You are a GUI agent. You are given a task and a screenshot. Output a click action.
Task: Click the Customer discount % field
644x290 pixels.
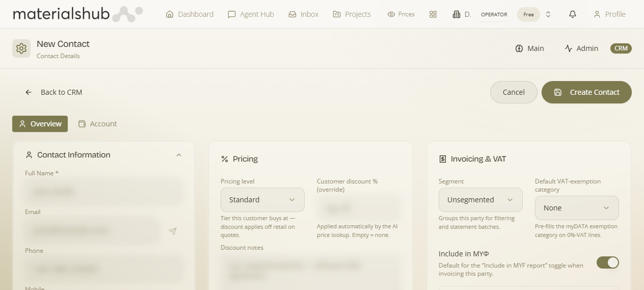point(359,208)
